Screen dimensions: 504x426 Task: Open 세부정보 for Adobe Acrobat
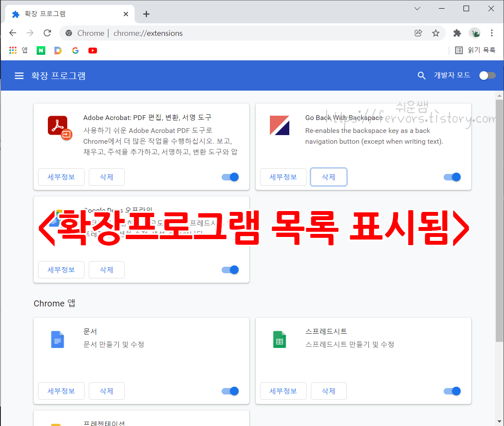[x=61, y=177]
